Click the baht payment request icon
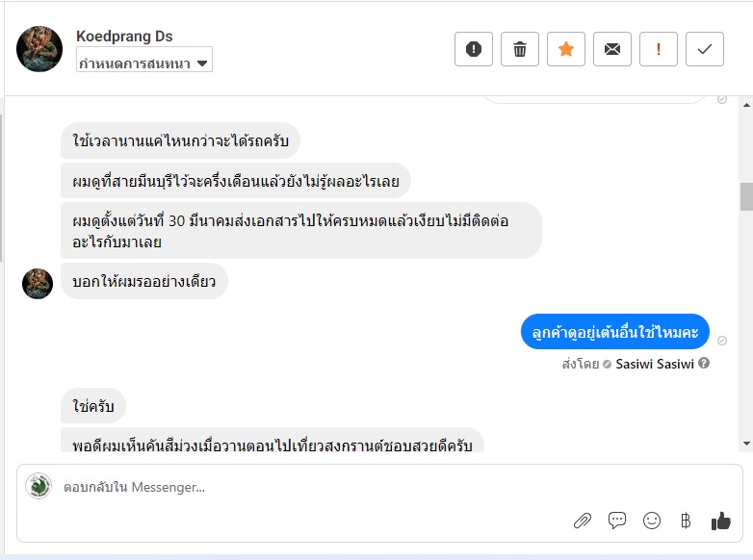The width and height of the screenshot is (753, 560). pyautogui.click(x=686, y=521)
